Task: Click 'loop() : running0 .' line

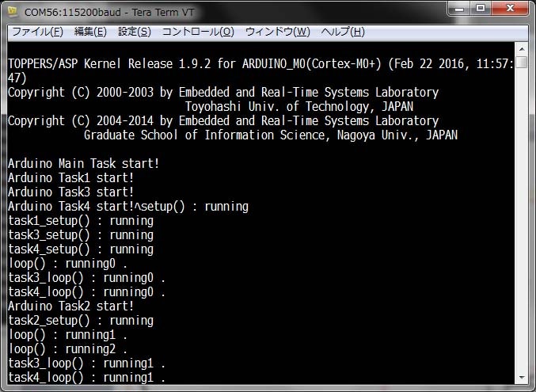Action: [68, 264]
